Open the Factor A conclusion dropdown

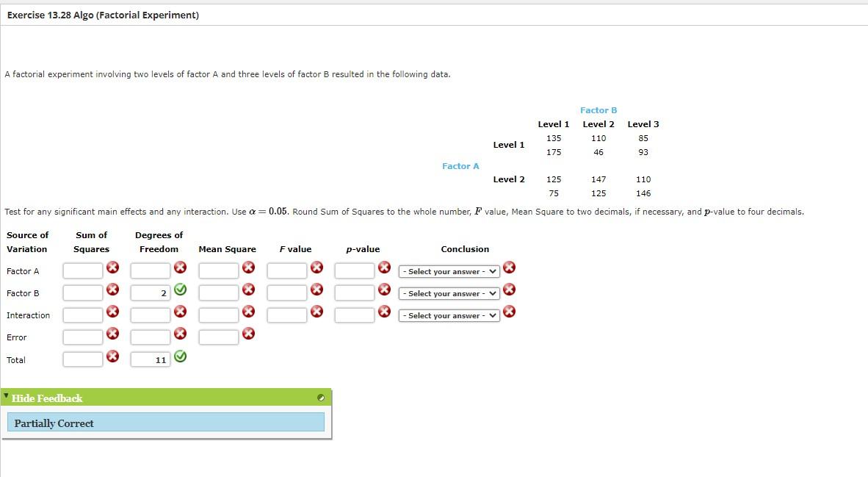pyautogui.click(x=449, y=271)
